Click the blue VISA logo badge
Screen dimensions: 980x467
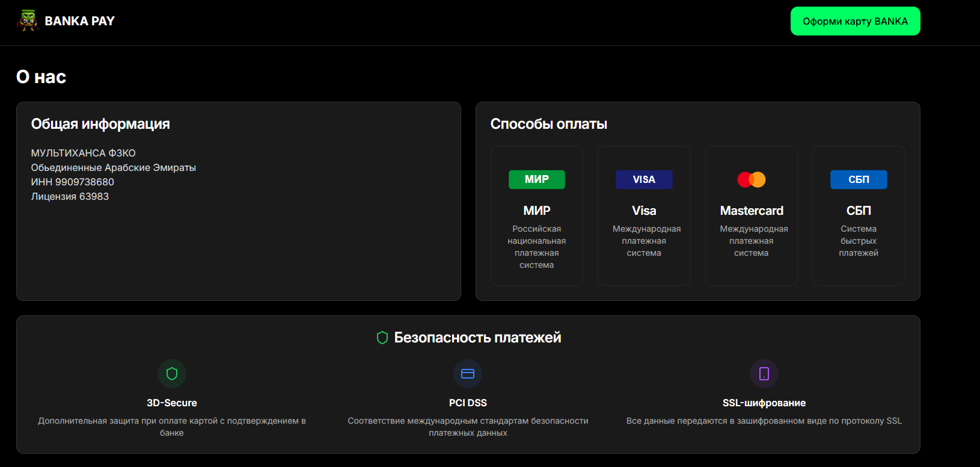644,179
